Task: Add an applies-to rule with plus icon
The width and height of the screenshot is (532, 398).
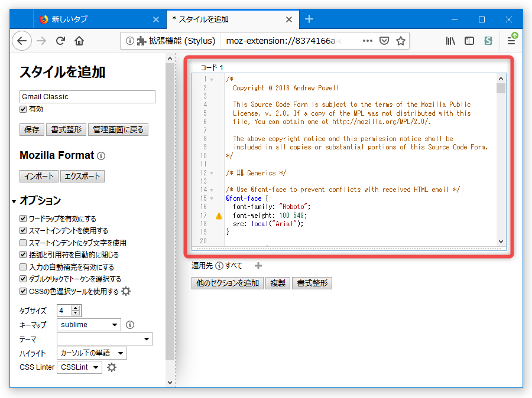Action: [x=258, y=266]
